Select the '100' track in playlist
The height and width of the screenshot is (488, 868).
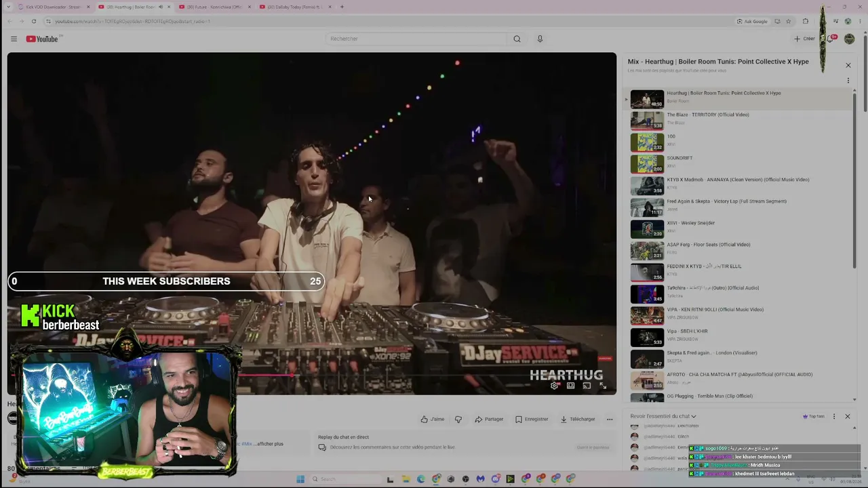pos(738,142)
